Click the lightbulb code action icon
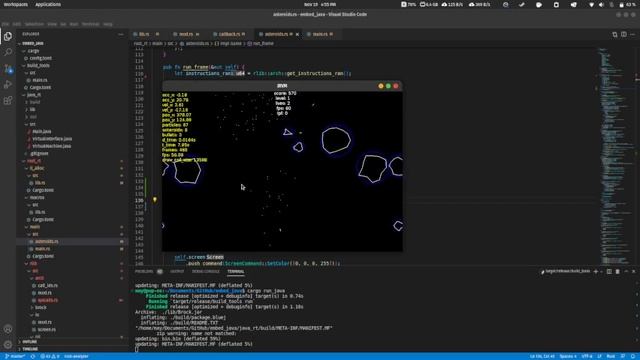This screenshot has width=640, height=360. pyautogui.click(x=155, y=200)
